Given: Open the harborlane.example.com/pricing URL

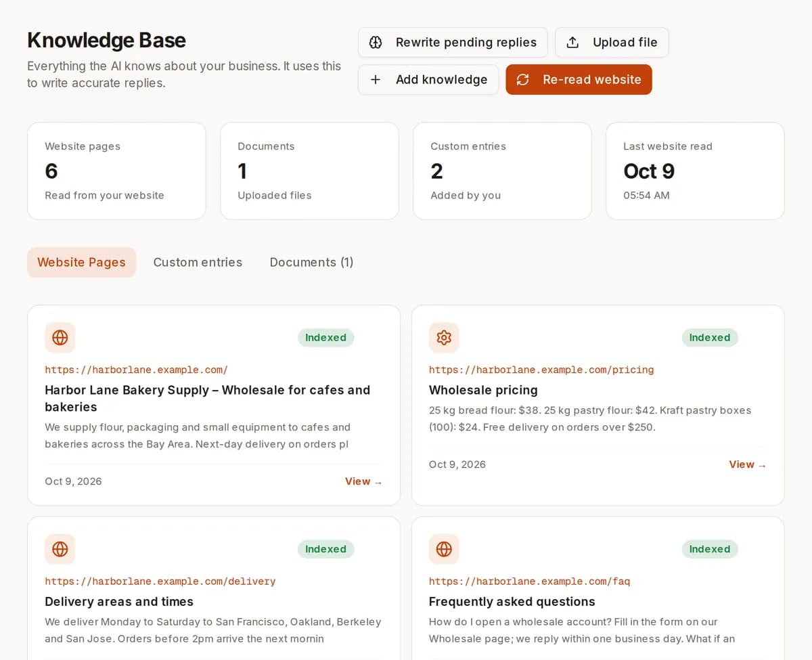Looking at the screenshot, I should click(x=541, y=370).
